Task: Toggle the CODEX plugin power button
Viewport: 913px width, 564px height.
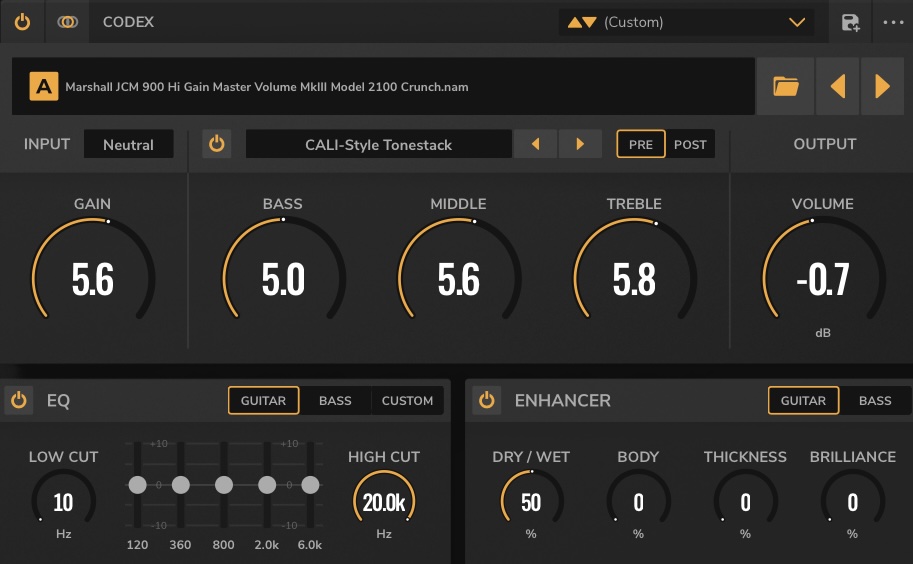Action: tap(22, 22)
